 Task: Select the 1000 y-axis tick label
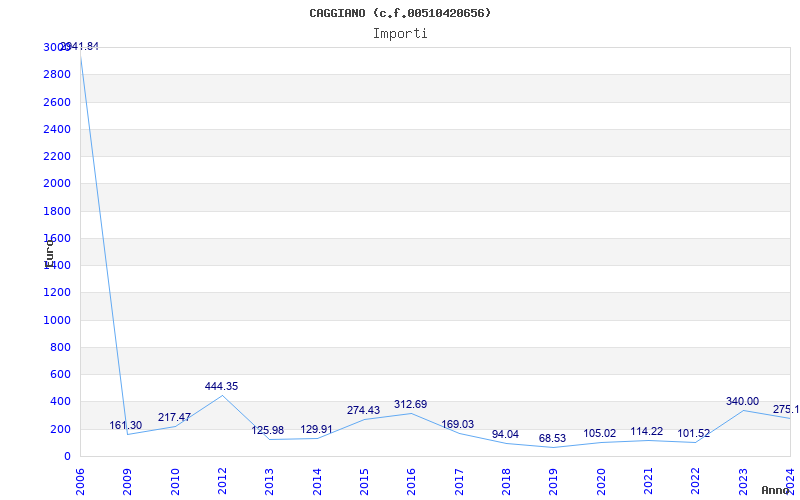pos(57,320)
